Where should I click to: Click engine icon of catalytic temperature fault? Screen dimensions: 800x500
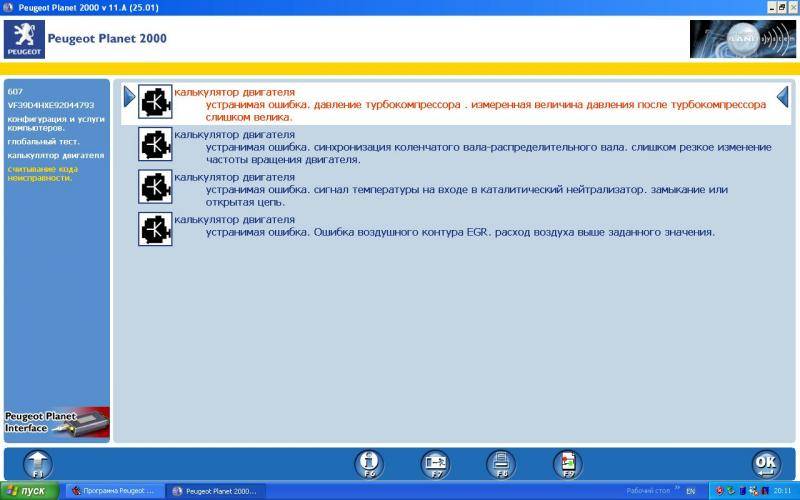click(155, 187)
